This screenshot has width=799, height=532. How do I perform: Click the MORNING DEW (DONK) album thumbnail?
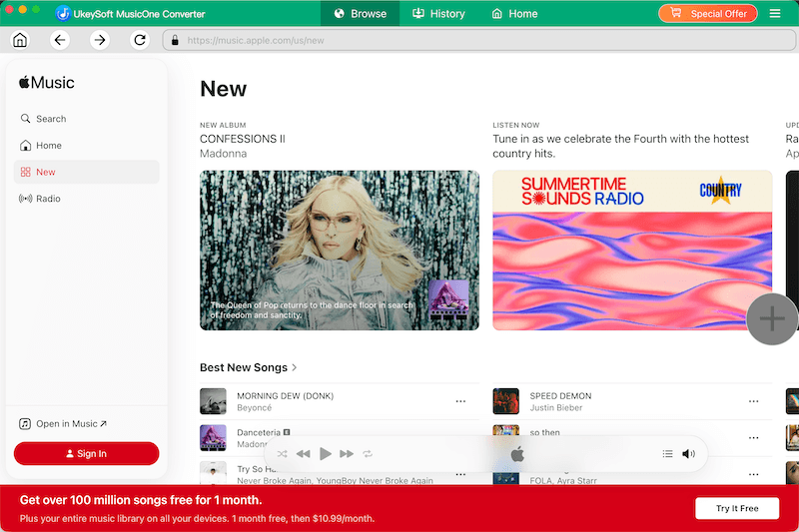pyautogui.click(x=213, y=401)
